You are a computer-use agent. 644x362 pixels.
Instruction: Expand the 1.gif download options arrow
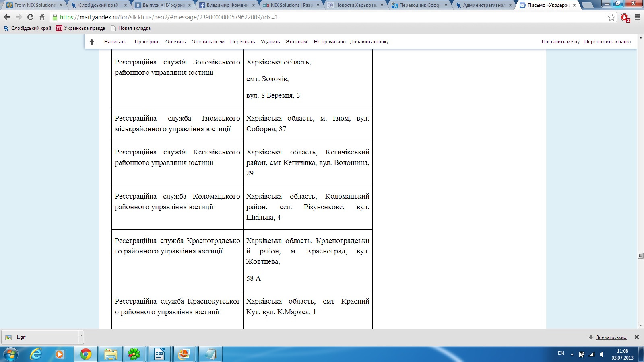pyautogui.click(x=81, y=335)
